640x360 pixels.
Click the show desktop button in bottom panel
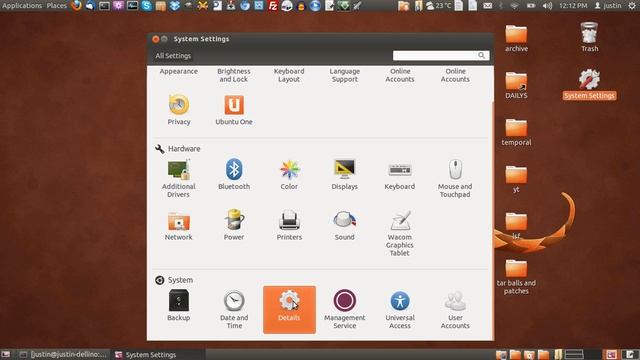[5, 355]
